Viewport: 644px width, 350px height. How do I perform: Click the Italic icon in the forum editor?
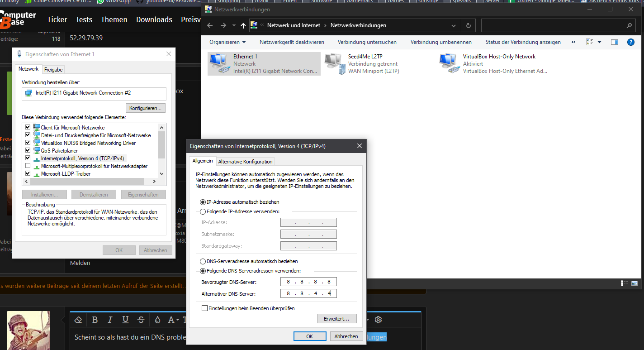(x=110, y=319)
